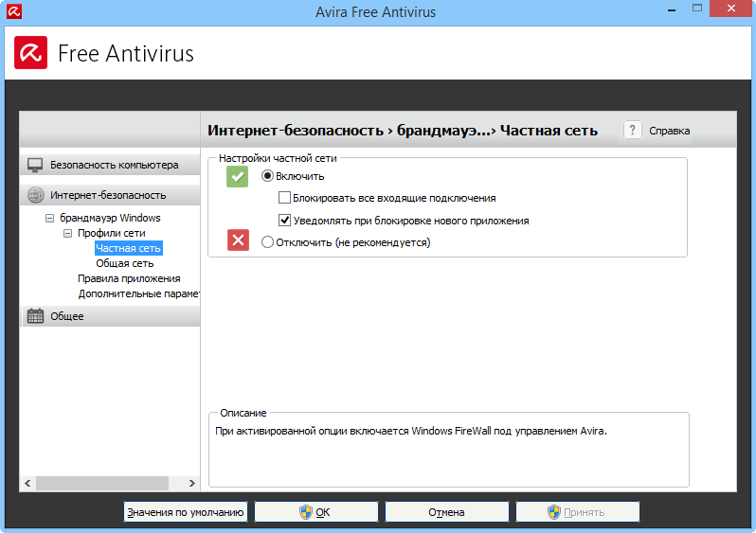The width and height of the screenshot is (756, 533).
Task: Select Общая сеть tree item
Action: [125, 263]
